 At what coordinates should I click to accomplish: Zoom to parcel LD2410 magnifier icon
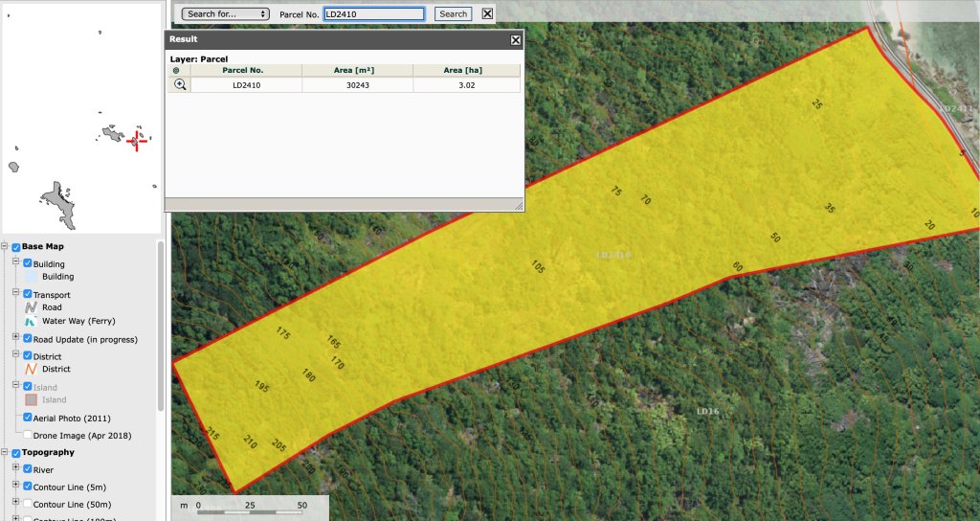tap(180, 84)
